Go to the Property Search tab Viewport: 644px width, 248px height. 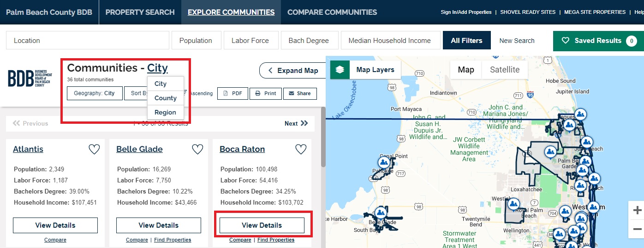coord(140,12)
